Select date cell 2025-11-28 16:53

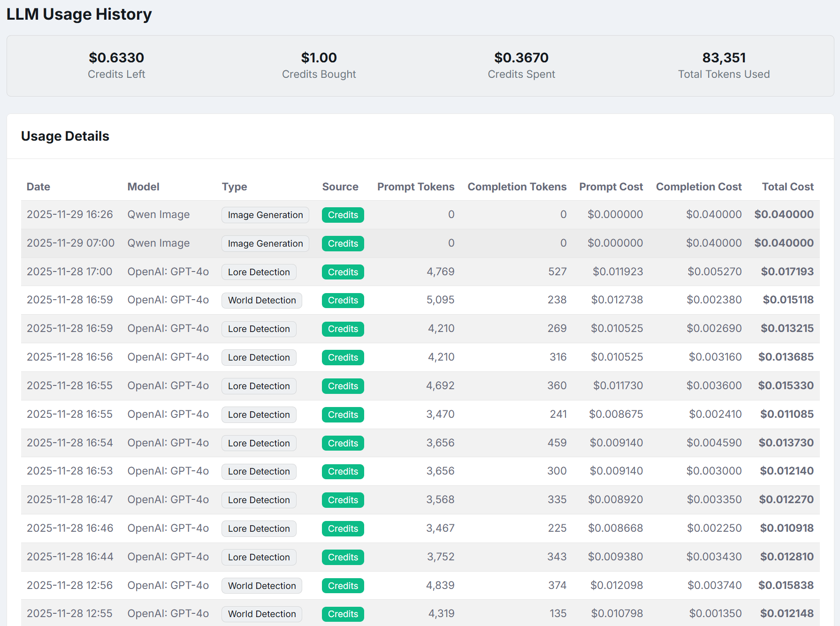(70, 471)
